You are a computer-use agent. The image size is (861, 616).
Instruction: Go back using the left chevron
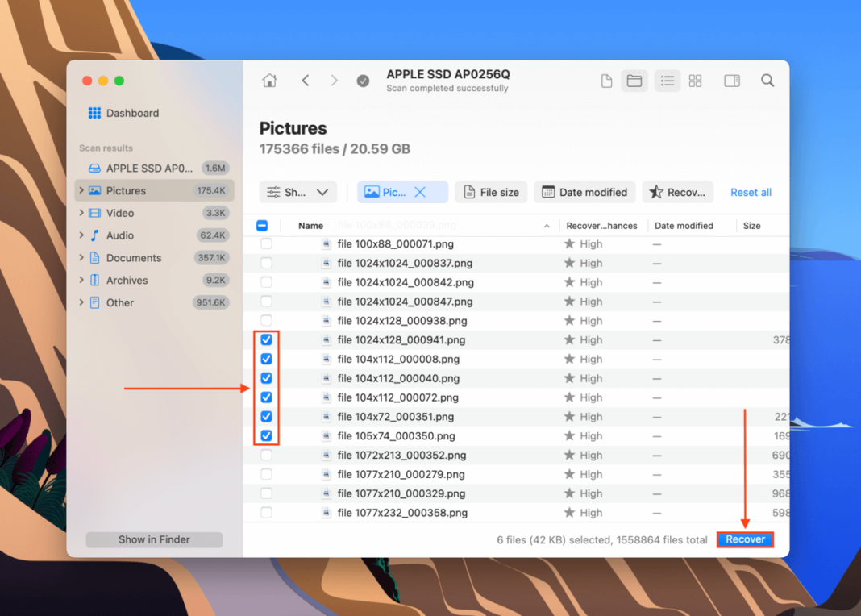[x=306, y=81]
